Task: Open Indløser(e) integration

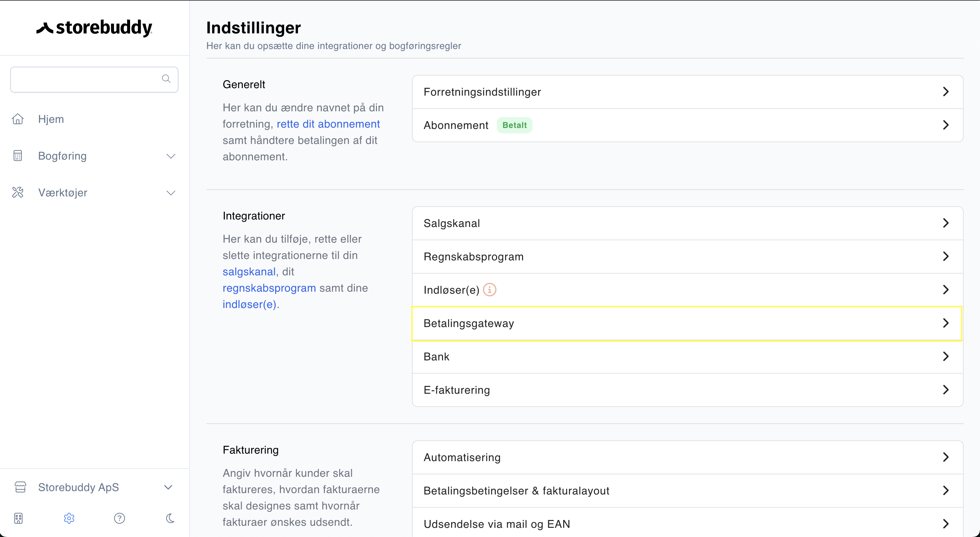Action: pos(687,290)
